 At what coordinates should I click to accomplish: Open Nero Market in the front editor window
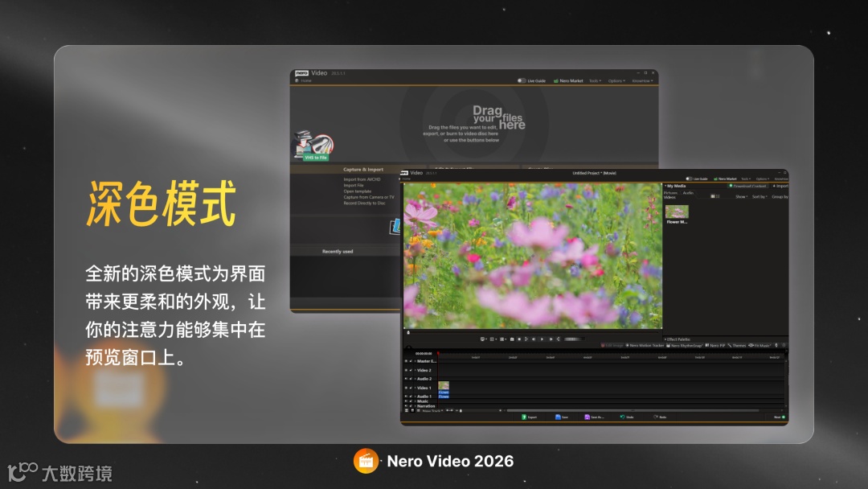tap(725, 179)
